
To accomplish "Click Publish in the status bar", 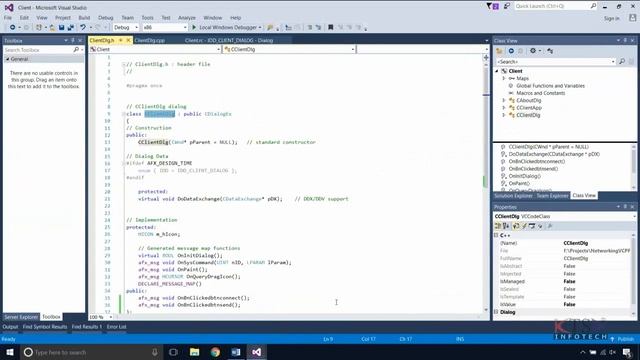I will (625, 339).
